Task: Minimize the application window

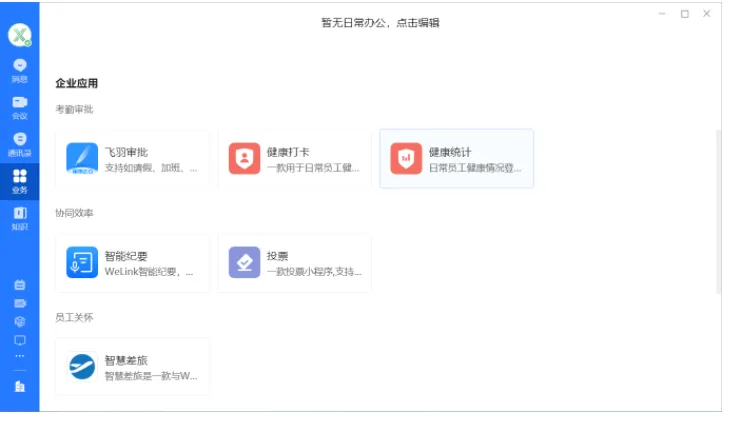Action: 662,14
